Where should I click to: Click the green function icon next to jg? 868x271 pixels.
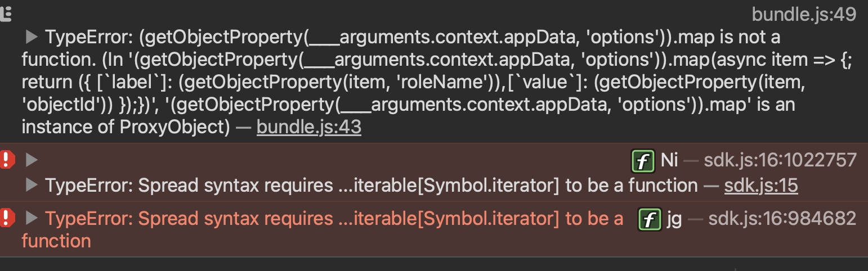[x=649, y=218]
